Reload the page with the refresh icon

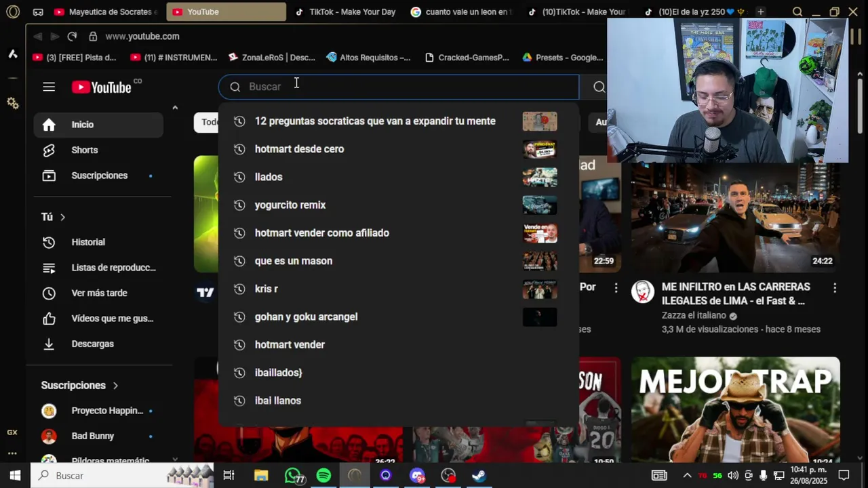(72, 37)
